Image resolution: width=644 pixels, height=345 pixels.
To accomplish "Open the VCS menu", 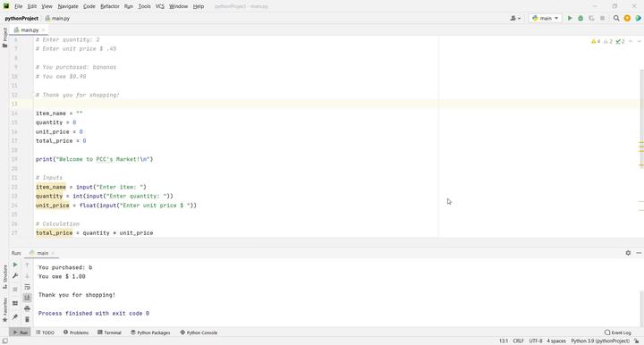I will click(160, 6).
